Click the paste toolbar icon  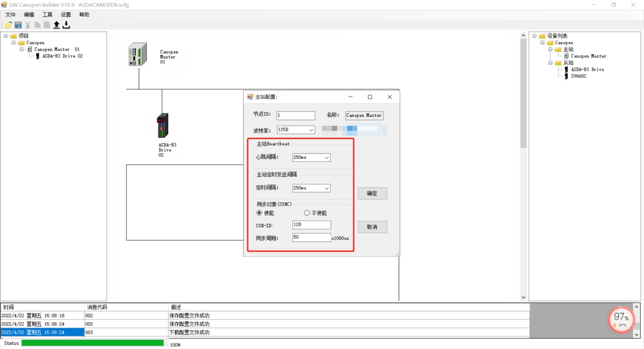pyautogui.click(x=47, y=25)
